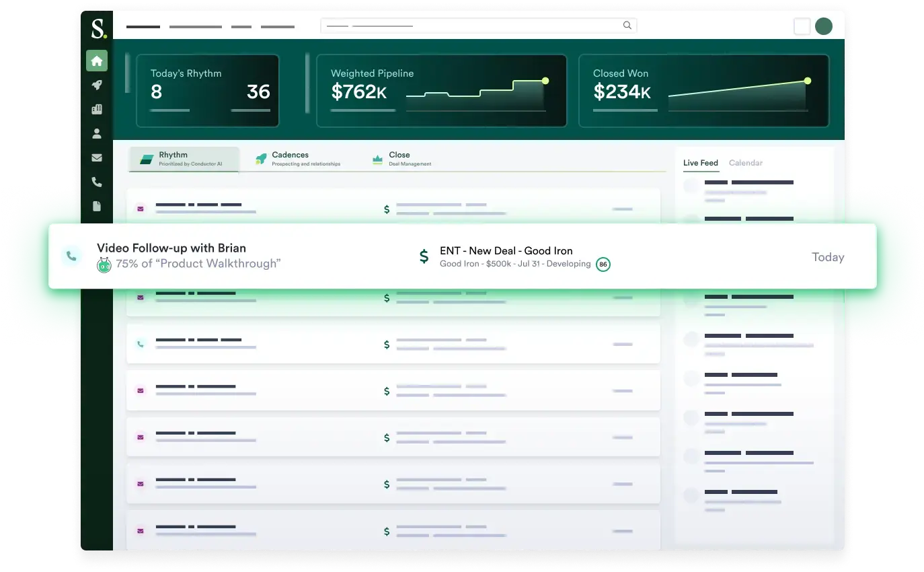Click the Conductor AI robot icon on Brian's task

[104, 264]
